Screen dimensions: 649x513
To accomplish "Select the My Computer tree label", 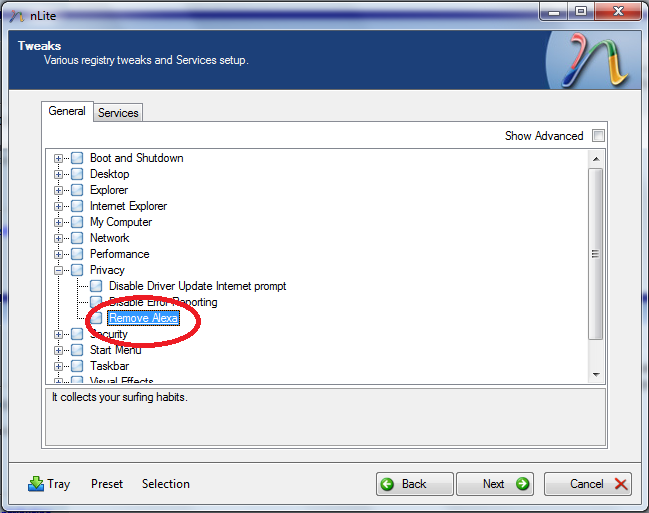I will tap(121, 222).
